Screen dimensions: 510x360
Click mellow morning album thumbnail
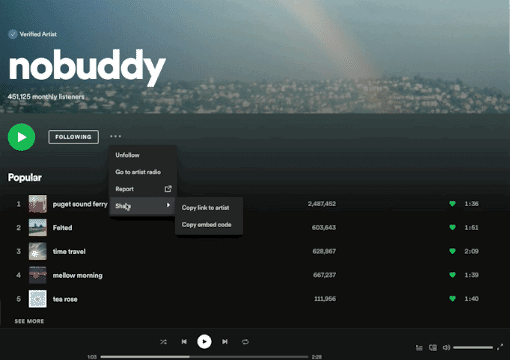point(38,275)
